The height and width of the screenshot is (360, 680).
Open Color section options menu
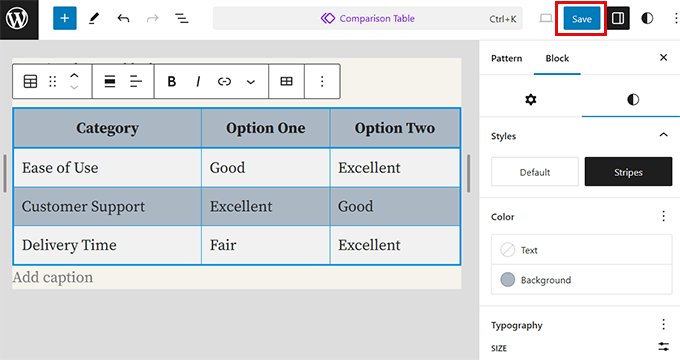click(x=663, y=216)
